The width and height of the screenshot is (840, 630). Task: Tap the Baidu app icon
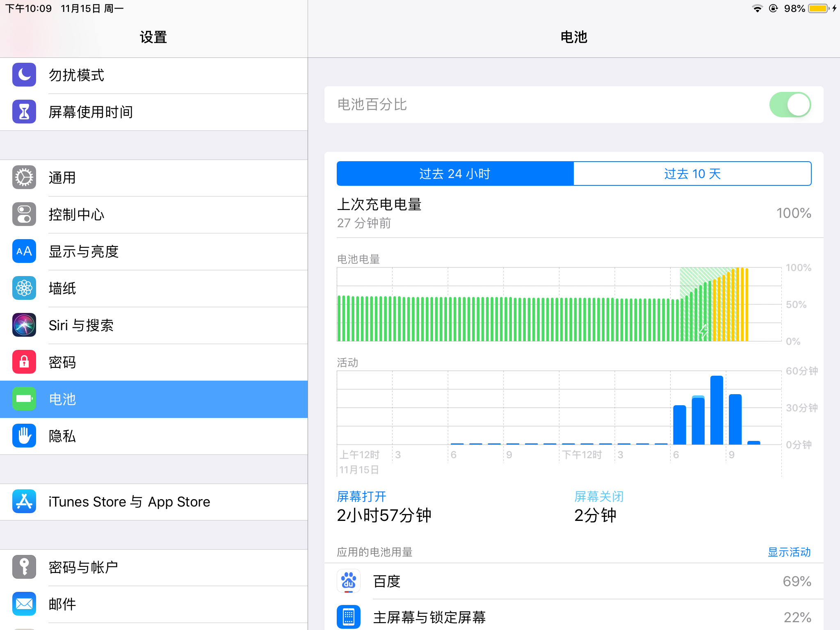coord(349,581)
